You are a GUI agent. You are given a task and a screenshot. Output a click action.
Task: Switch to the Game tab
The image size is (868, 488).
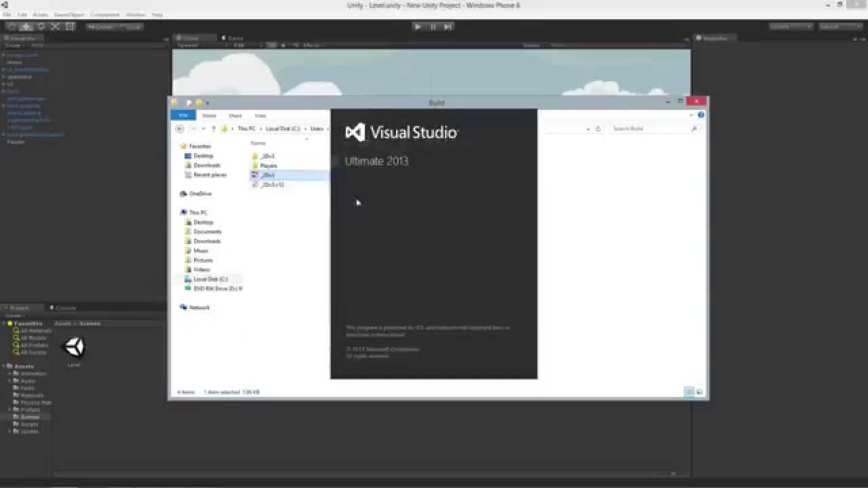click(233, 39)
